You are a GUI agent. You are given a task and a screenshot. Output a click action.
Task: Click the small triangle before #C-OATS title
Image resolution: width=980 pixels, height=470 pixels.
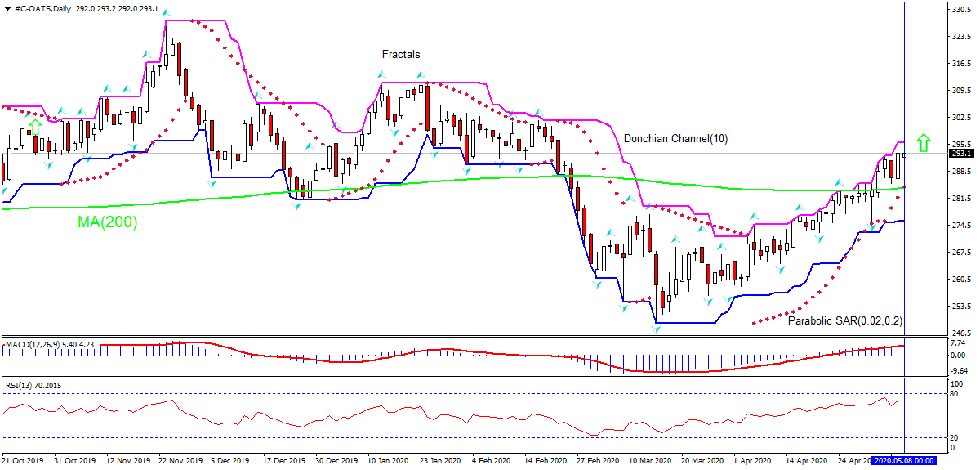coord(7,7)
